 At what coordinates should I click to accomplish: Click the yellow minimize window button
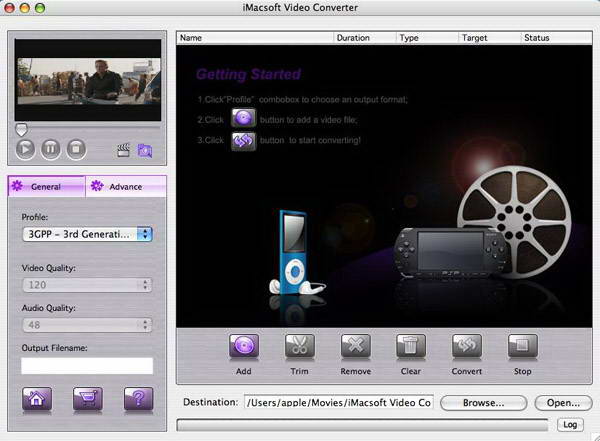pyautogui.click(x=24, y=8)
